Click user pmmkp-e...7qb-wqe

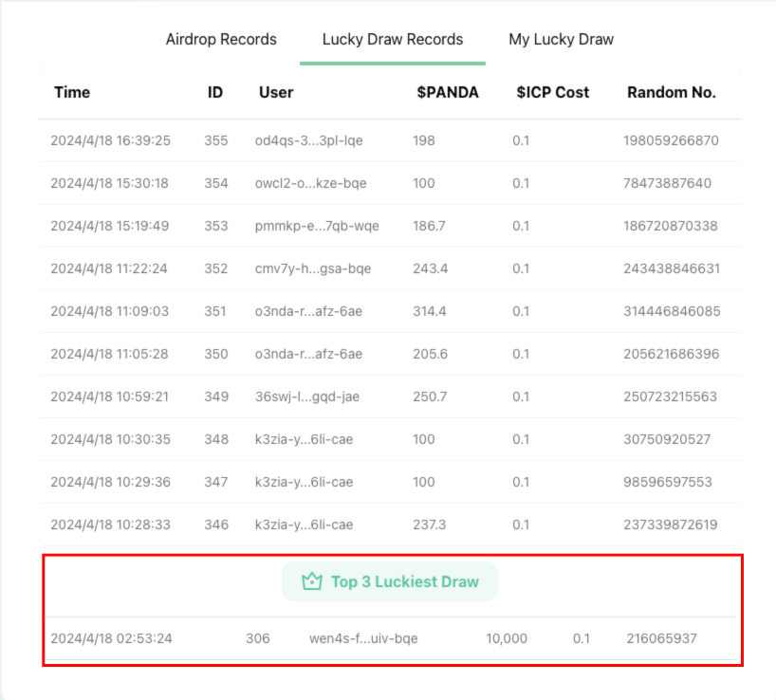point(317,226)
